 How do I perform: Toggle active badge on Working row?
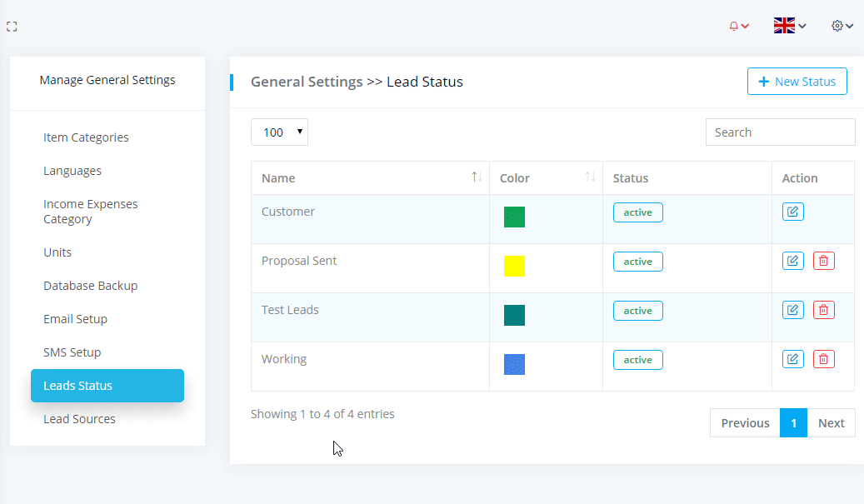tap(637, 360)
